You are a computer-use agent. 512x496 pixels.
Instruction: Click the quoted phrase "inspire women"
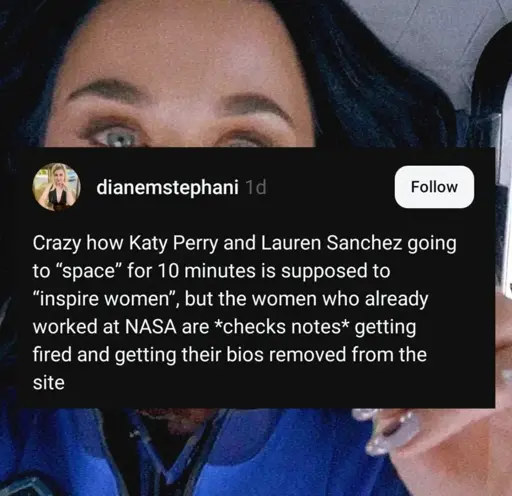click(x=107, y=299)
